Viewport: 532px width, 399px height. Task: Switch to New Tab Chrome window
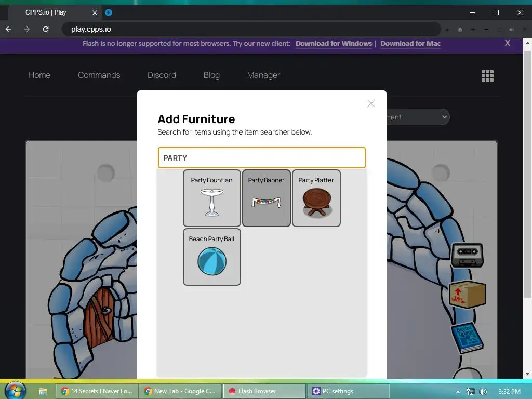(x=180, y=391)
